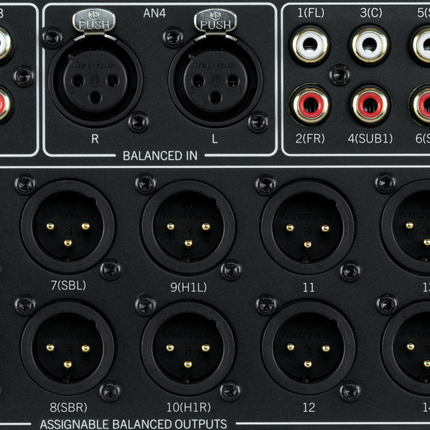This screenshot has width=430, height=430.
Task: Click the L label under the XLR input
Action: click(215, 139)
